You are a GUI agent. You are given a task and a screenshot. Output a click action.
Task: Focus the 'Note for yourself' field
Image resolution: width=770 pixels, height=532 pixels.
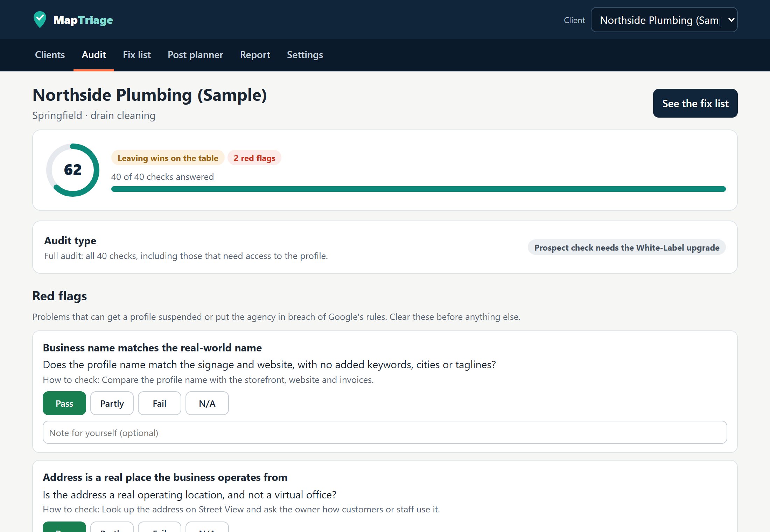click(x=385, y=433)
